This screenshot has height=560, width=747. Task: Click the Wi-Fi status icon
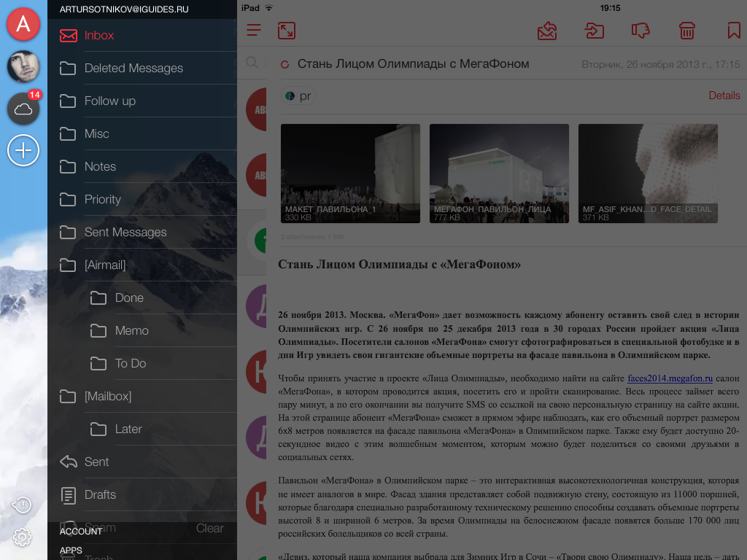[x=268, y=7]
